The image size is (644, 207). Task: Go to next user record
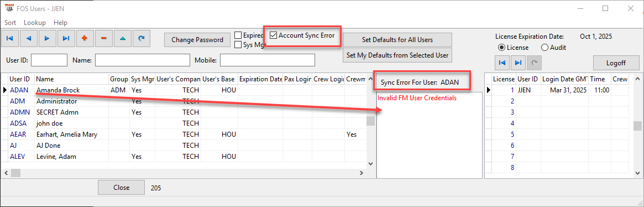click(x=47, y=38)
